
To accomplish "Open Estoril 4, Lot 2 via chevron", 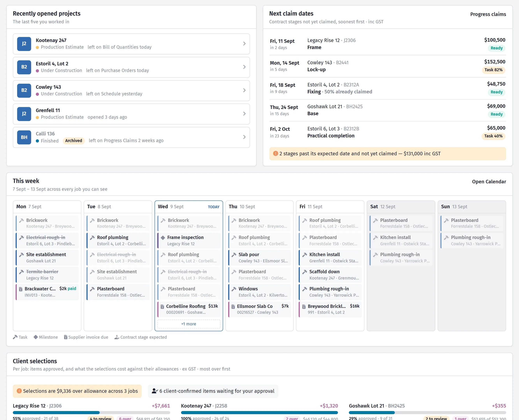I will click(244, 67).
